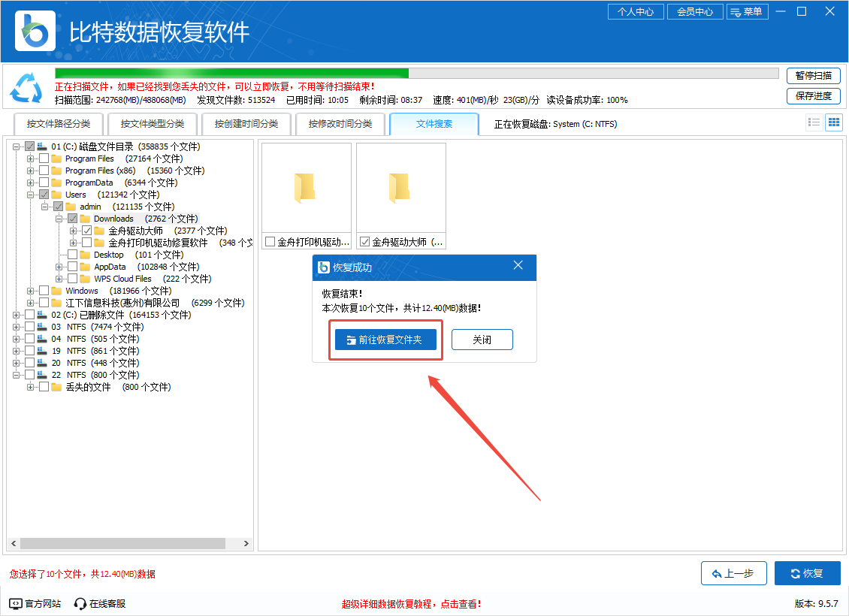Click the 01 (C:) disk drive icon
Viewport: 849px width, 616px height.
tap(41, 146)
